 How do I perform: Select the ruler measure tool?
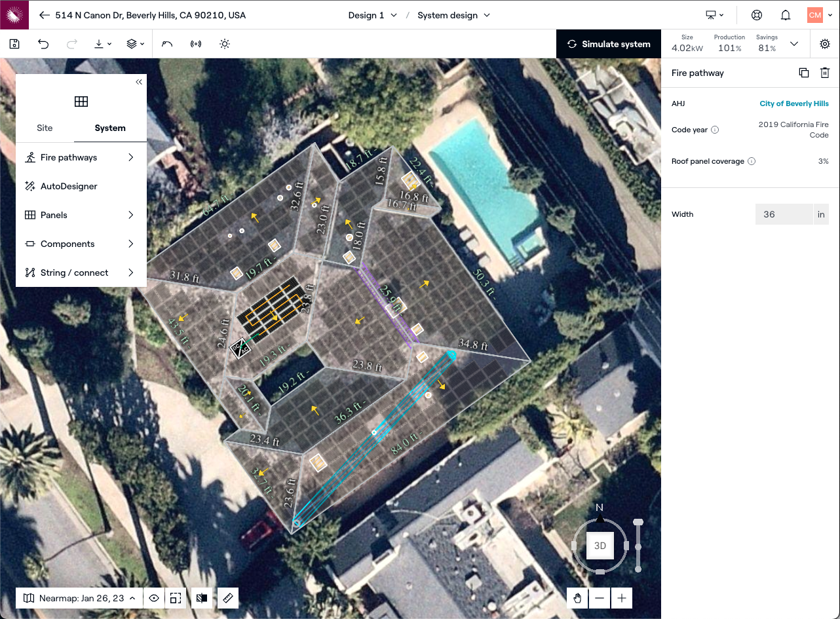tap(228, 598)
